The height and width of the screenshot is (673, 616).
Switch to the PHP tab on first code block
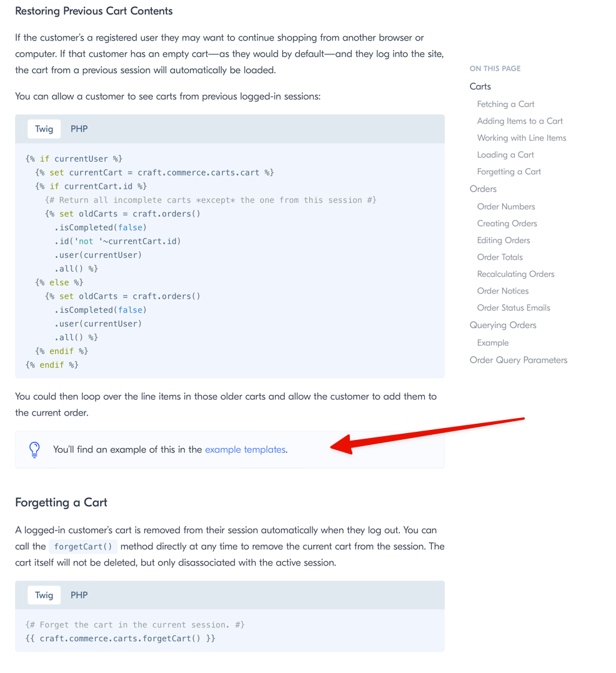click(79, 128)
